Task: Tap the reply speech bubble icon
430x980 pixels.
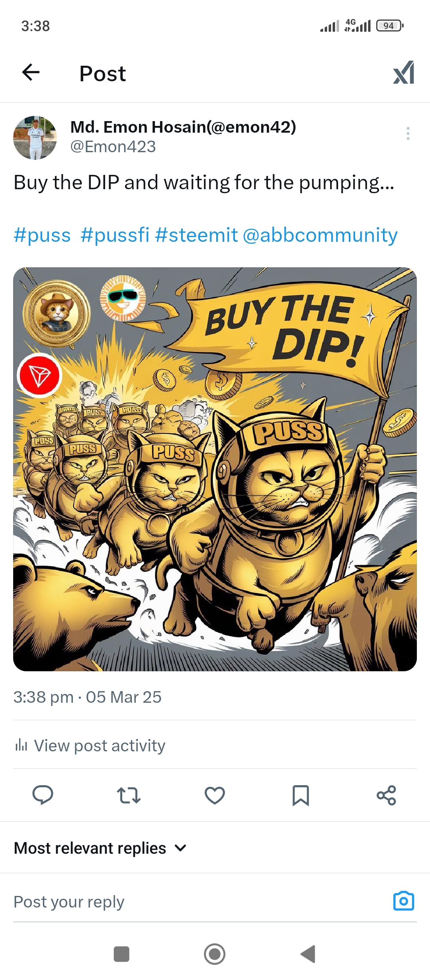Action: (43, 795)
